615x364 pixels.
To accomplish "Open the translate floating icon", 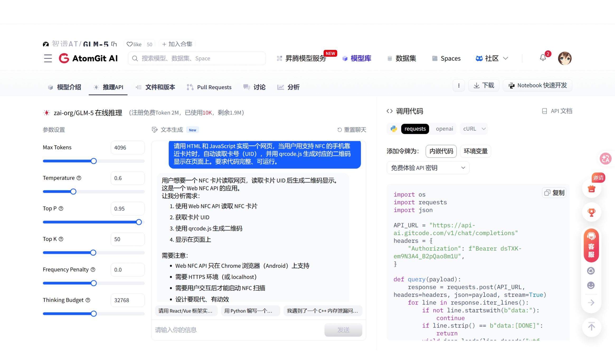I will [x=605, y=159].
